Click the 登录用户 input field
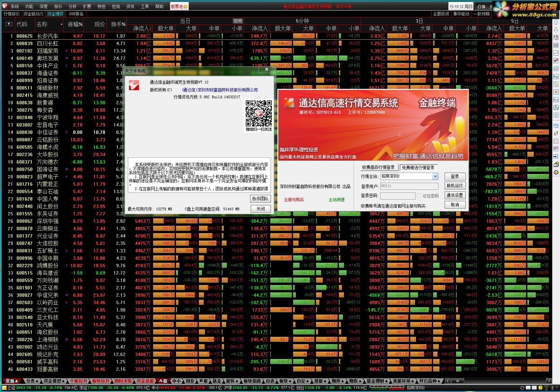This screenshot has height=392, width=560. point(409,186)
